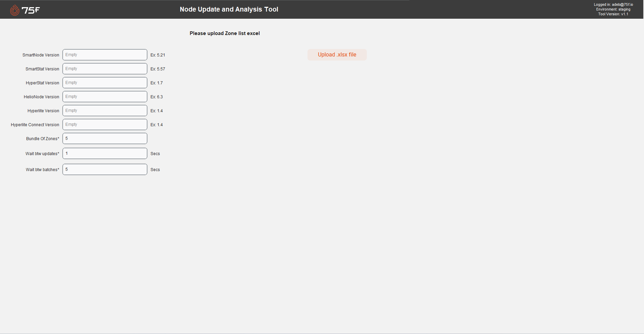Click the 'Ex: 1.7' hint text
Image resolution: width=644 pixels, height=334 pixels.
click(157, 83)
